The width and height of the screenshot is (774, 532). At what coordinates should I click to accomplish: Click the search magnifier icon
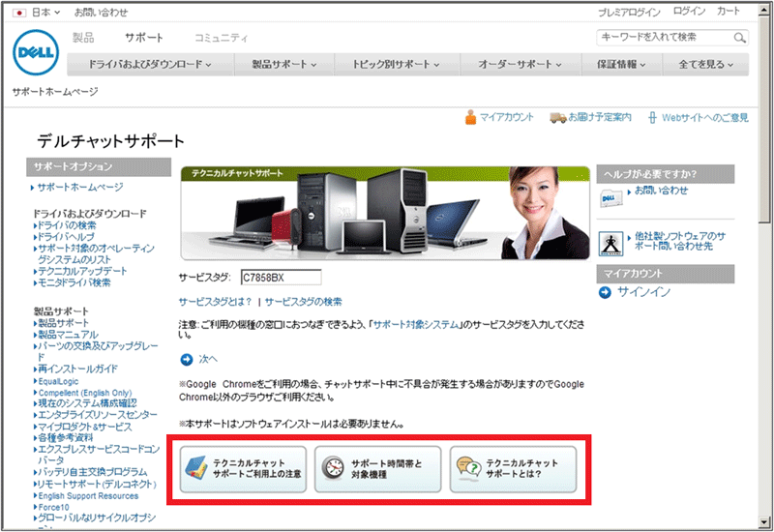[739, 38]
